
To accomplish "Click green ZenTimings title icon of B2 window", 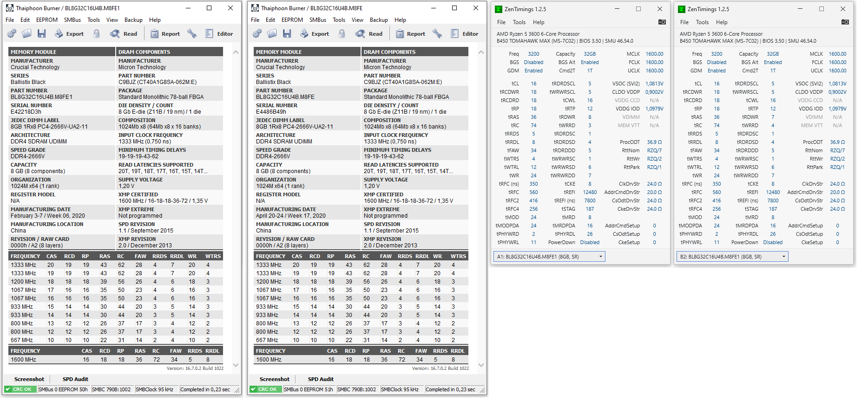I will click(x=682, y=9).
